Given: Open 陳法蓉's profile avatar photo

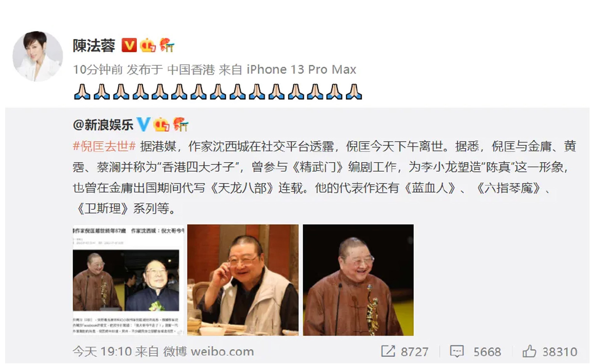Looking at the screenshot, I should point(38,56).
